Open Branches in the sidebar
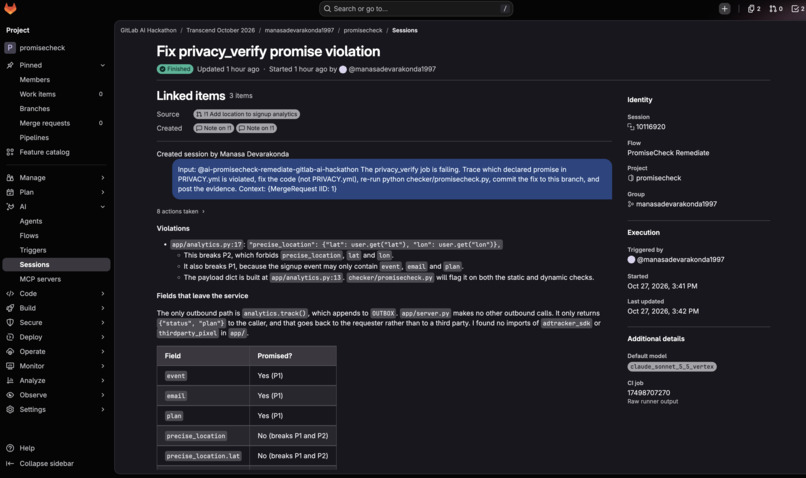 coord(56,108)
